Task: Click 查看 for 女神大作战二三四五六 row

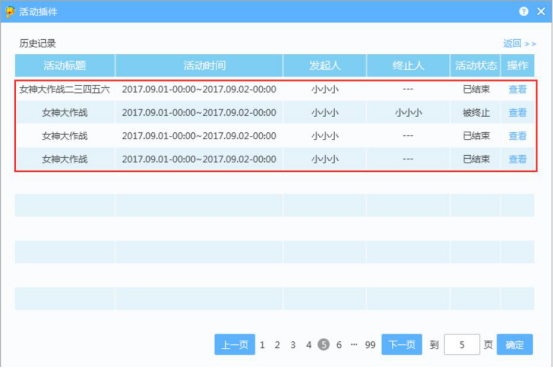Action: coord(517,89)
